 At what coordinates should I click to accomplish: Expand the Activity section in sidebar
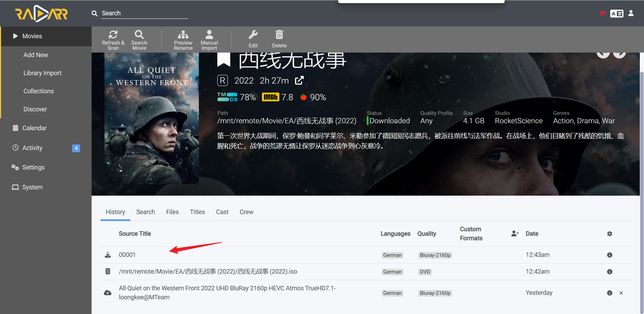click(x=32, y=148)
